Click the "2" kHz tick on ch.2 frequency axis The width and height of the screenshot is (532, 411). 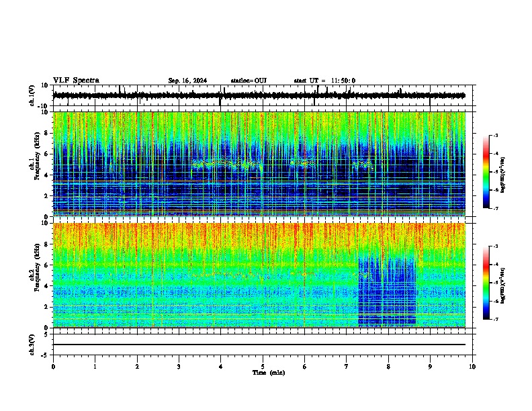tap(47, 307)
